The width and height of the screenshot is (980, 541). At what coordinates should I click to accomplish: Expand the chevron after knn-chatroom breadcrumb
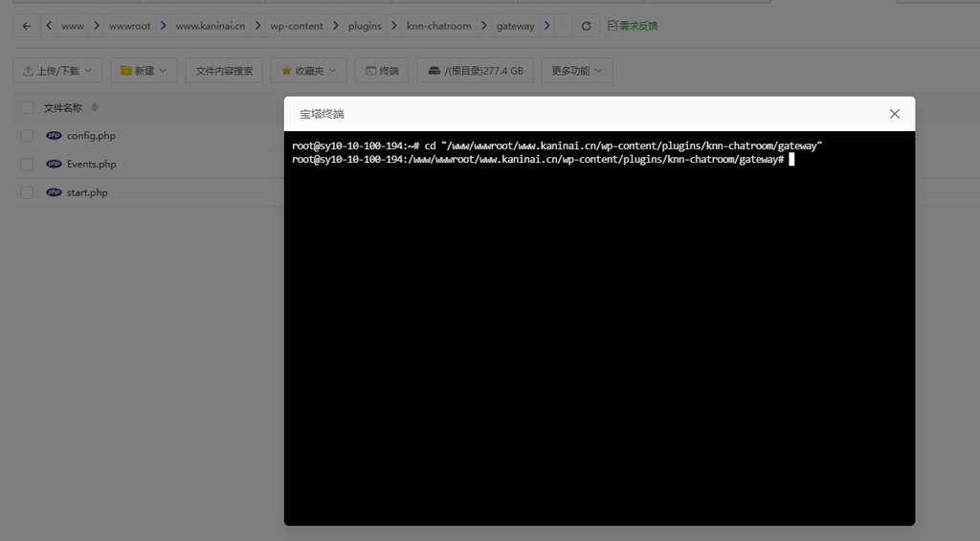point(483,26)
